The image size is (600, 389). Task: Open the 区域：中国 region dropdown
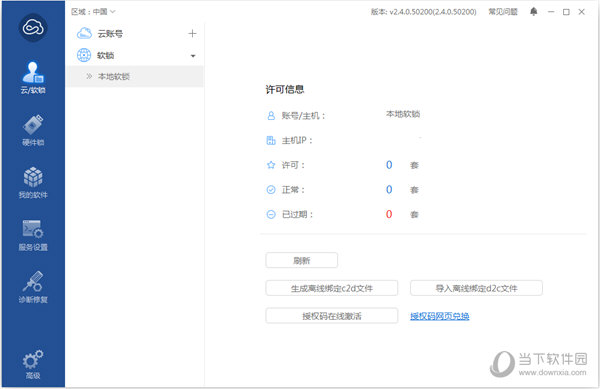[x=93, y=12]
